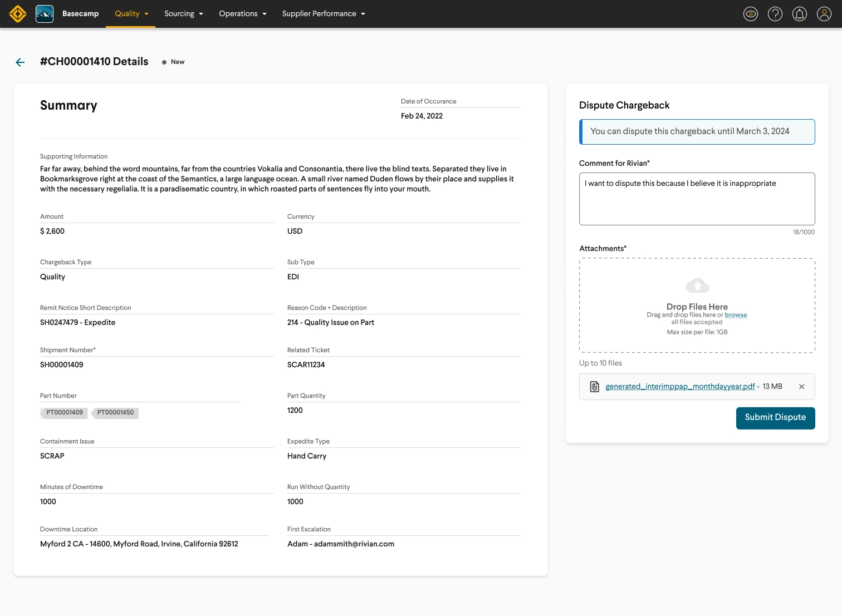Click the Chargeback Type value Quality
The height and width of the screenshot is (616, 842).
pos(52,277)
